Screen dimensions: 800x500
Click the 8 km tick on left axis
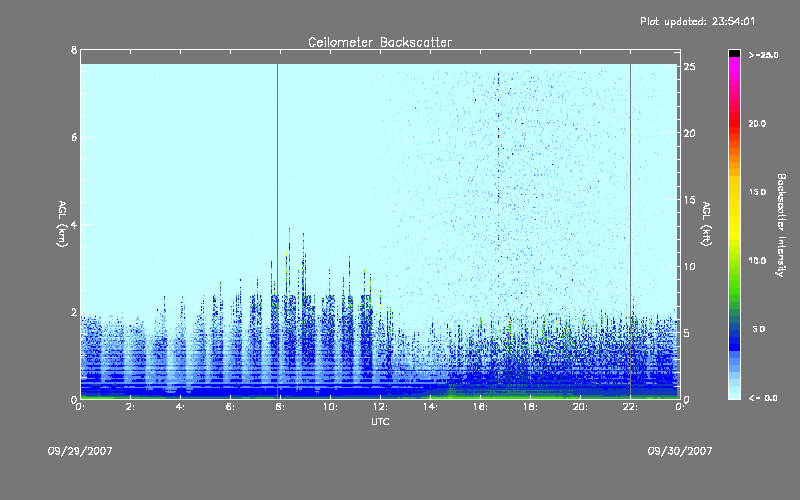click(x=74, y=50)
